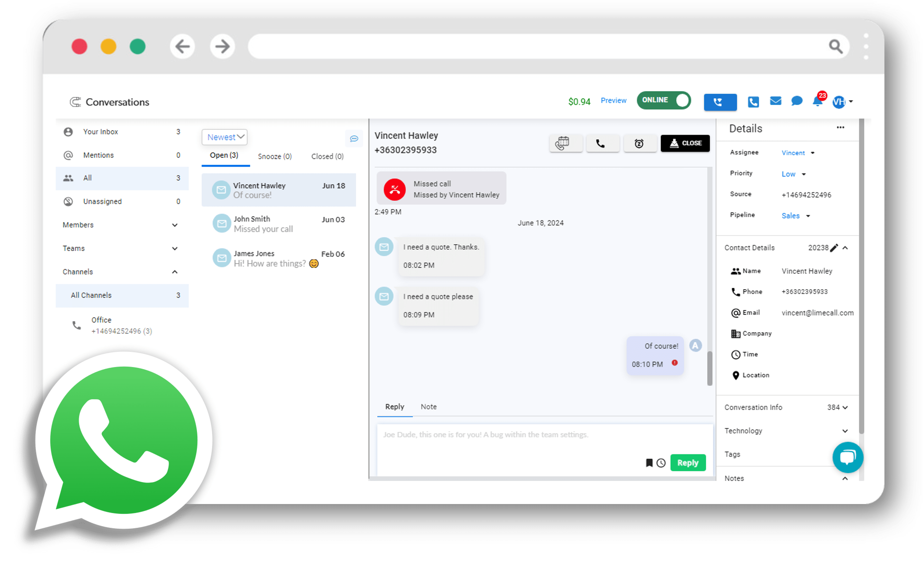Open the chat bubble icon in header

(796, 101)
